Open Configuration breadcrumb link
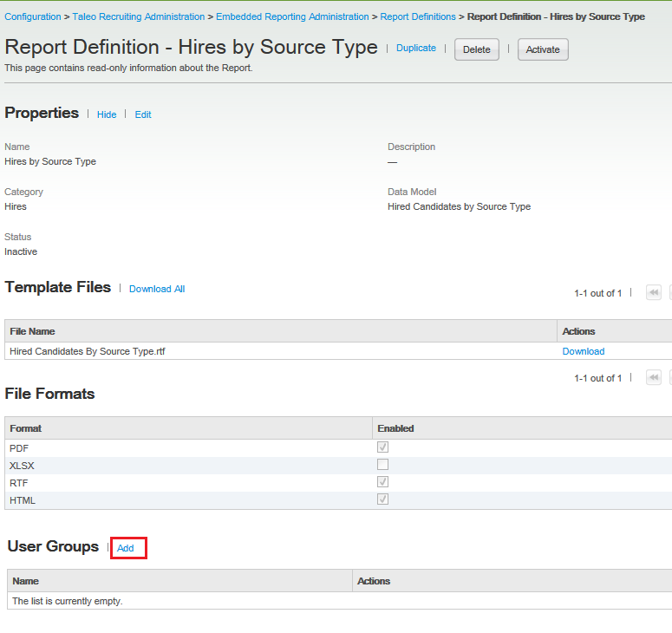The height and width of the screenshot is (633, 672). (33, 16)
